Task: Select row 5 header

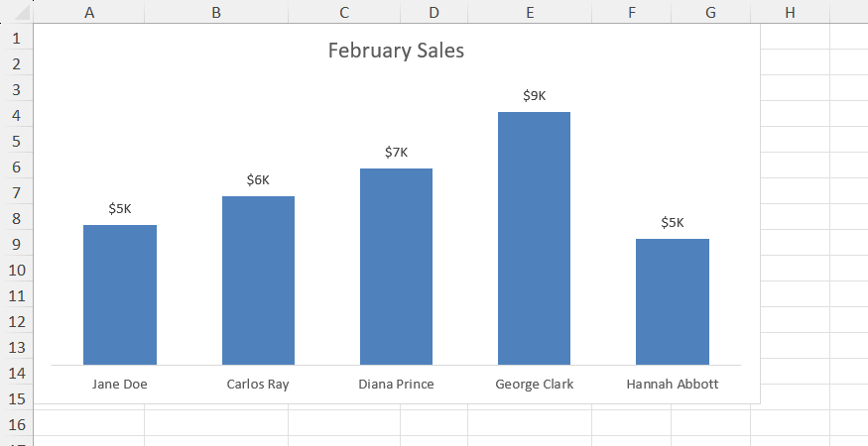Action: click(x=17, y=141)
